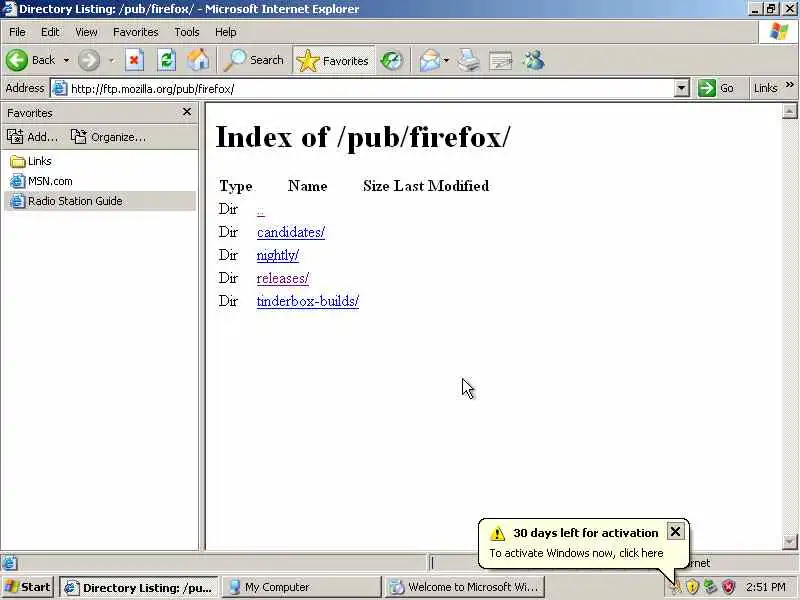The image size is (800, 600).
Task: Open the File menu
Action: [x=17, y=32]
